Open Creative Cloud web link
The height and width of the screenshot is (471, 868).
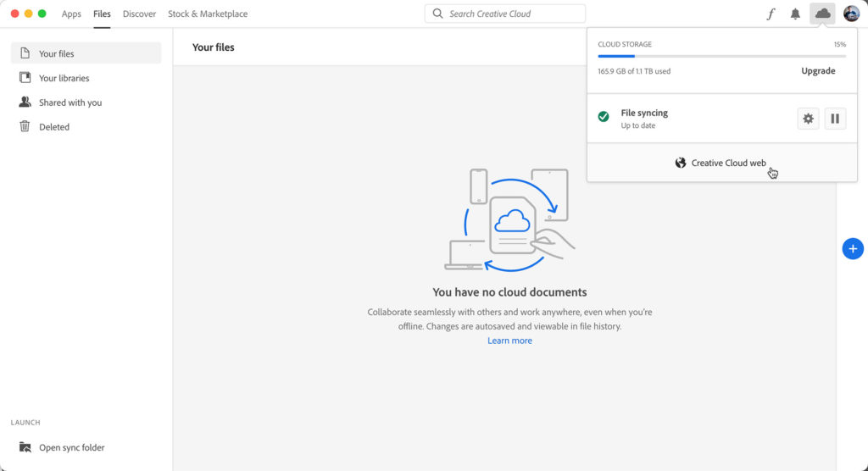722,163
